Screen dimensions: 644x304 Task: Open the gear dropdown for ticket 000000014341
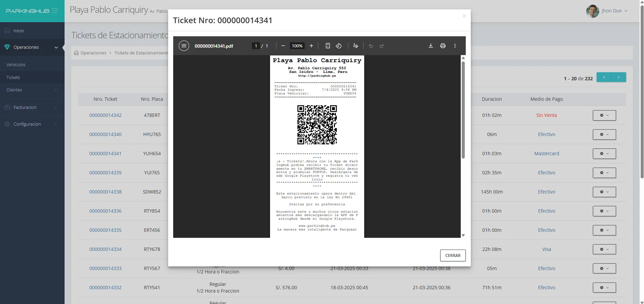604,154
